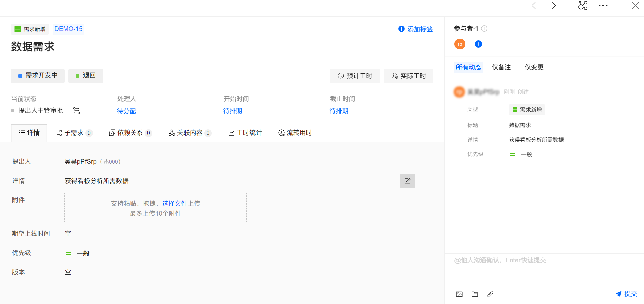Click the 提出人主管审批 current status
This screenshot has height=304, width=644.
40,111
